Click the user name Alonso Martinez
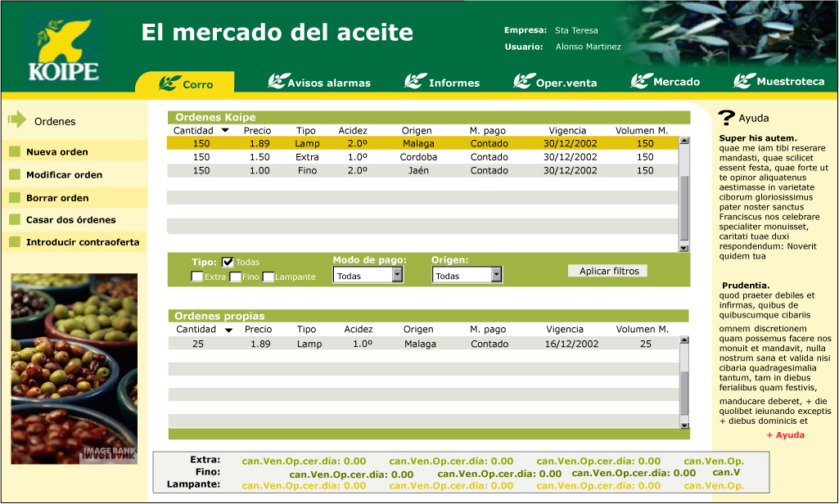The image size is (839, 504). pyautogui.click(x=588, y=47)
